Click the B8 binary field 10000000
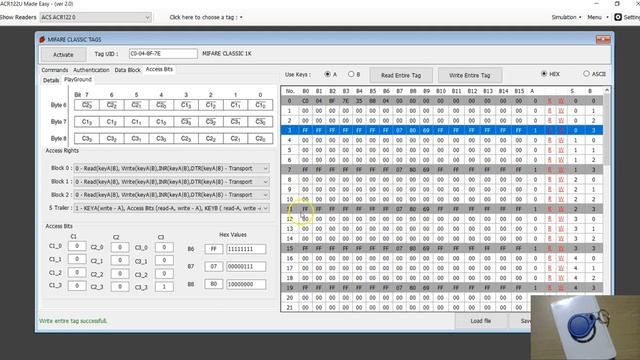 tap(246, 284)
